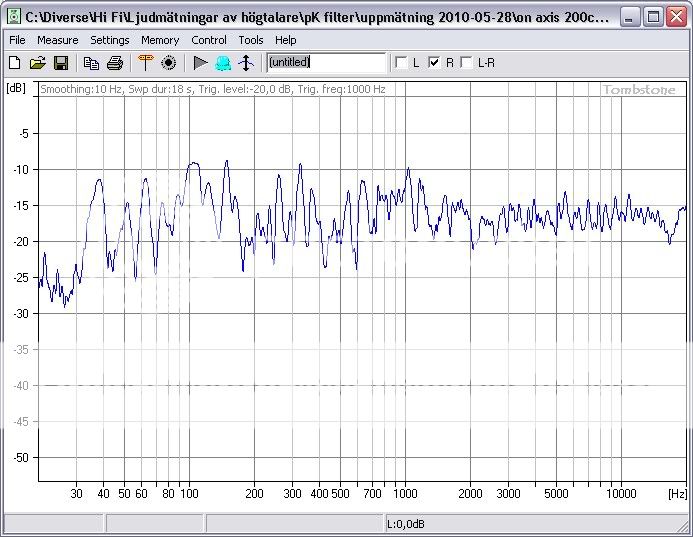Uncheck the R channel checkbox
The image size is (693, 537).
(434, 63)
